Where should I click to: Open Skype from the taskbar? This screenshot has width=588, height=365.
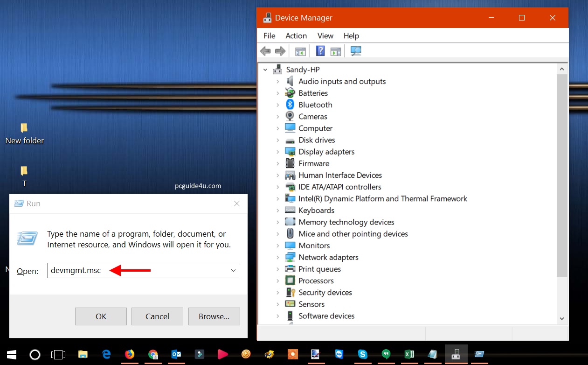click(362, 354)
